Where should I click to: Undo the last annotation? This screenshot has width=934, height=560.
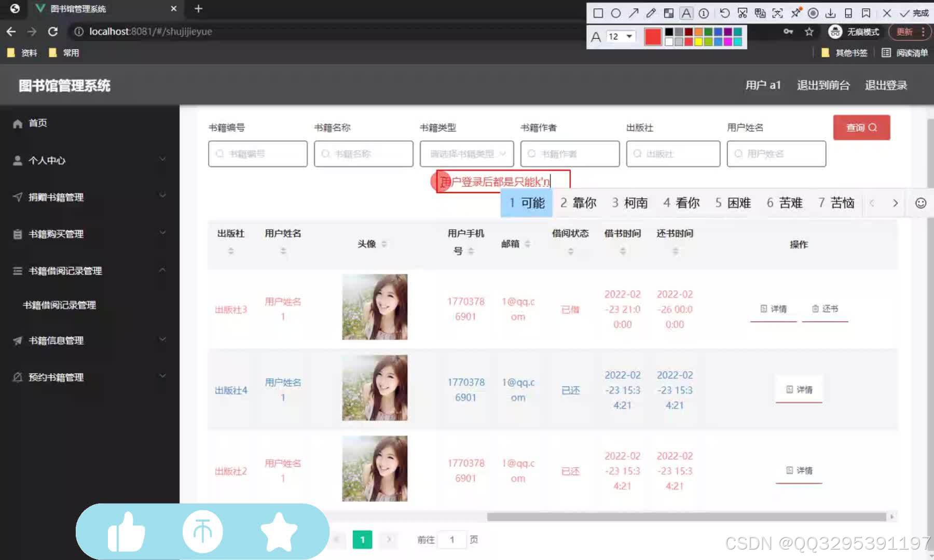click(x=725, y=13)
